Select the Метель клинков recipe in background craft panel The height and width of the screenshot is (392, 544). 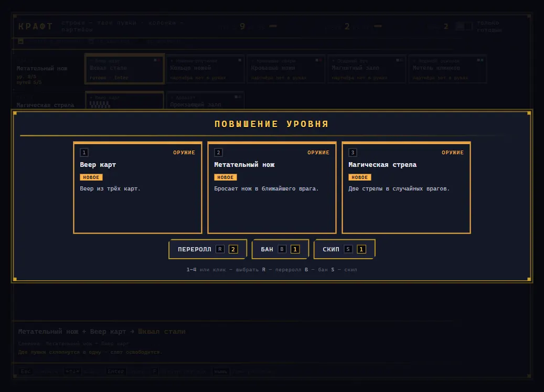pyautogui.click(x=448, y=69)
